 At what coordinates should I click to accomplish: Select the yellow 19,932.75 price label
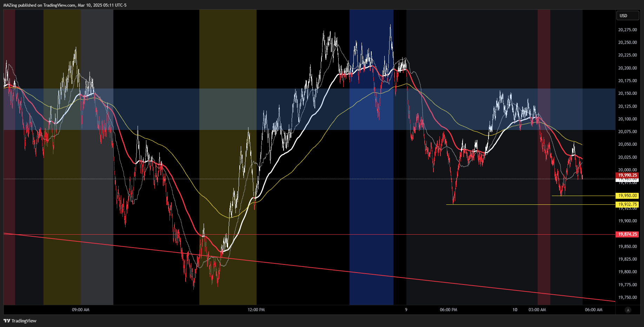(628, 204)
